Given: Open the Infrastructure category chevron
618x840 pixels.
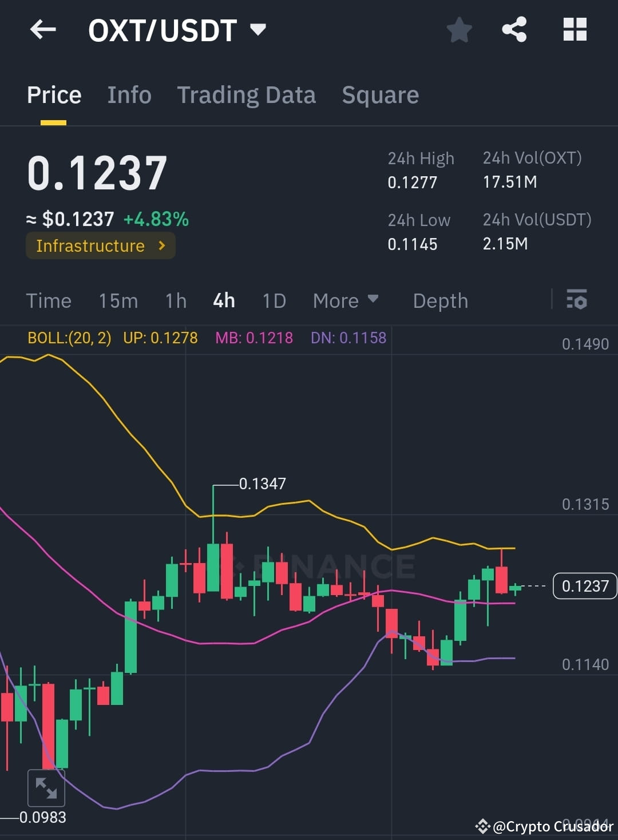Looking at the screenshot, I should [162, 245].
